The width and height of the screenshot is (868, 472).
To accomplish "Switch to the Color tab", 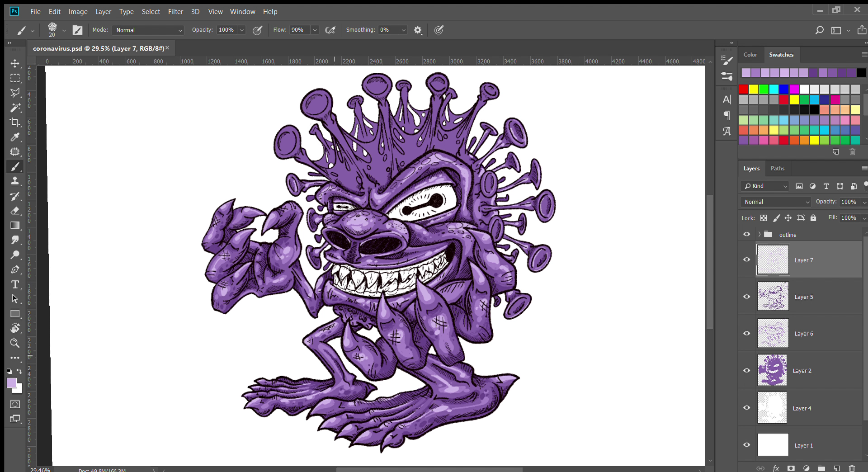I will pos(750,55).
